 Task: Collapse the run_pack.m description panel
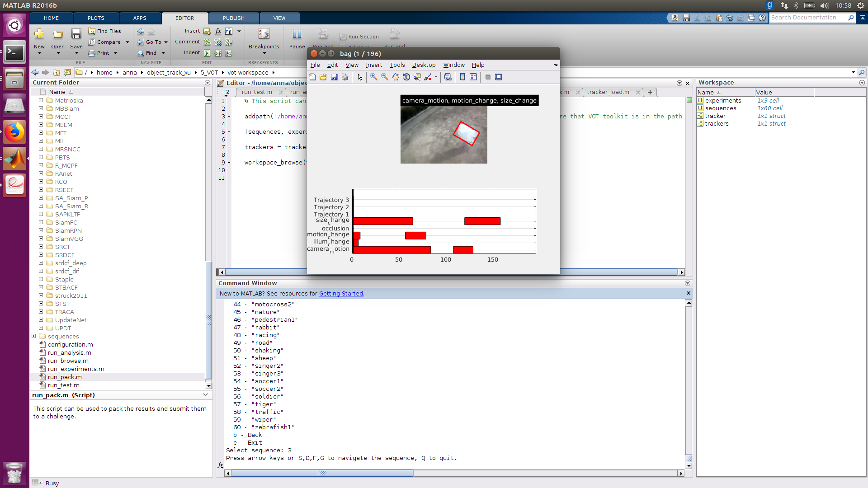pyautogui.click(x=206, y=394)
